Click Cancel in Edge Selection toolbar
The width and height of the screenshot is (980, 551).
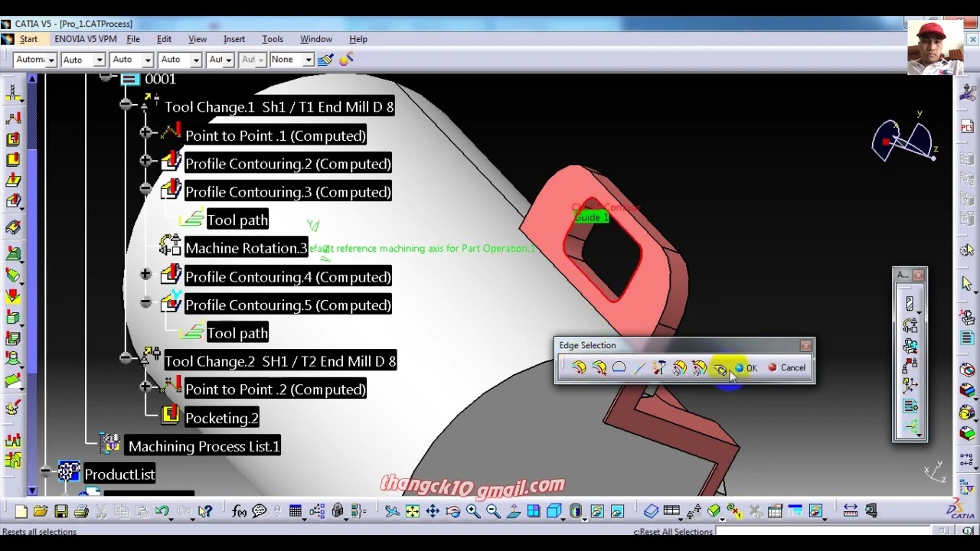tap(786, 368)
